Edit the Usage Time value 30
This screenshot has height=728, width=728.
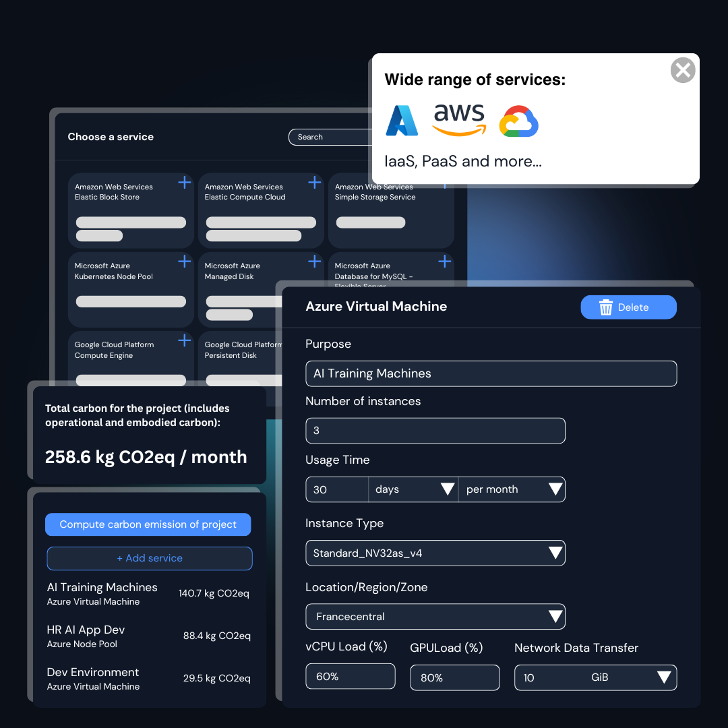coord(337,489)
